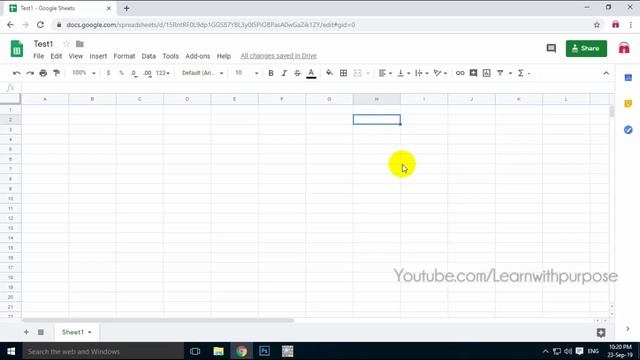The height and width of the screenshot is (360, 640).
Task: Open the Edit menu
Action: click(56, 56)
